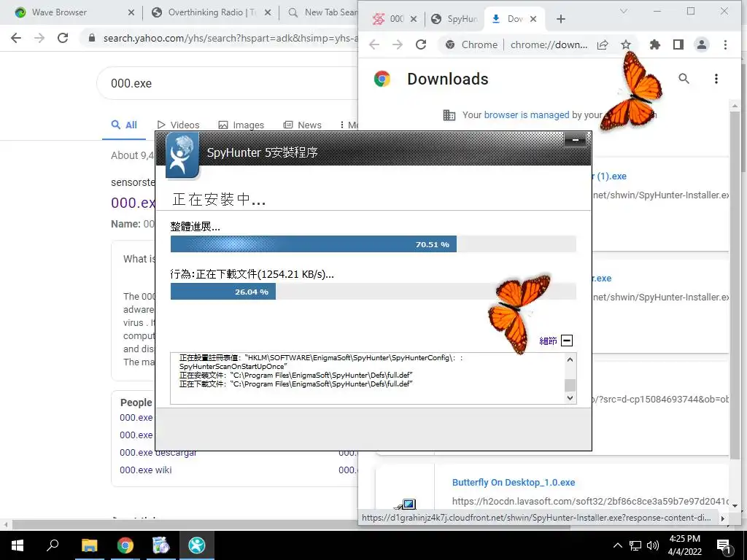Open Chrome side panel icon

[678, 44]
